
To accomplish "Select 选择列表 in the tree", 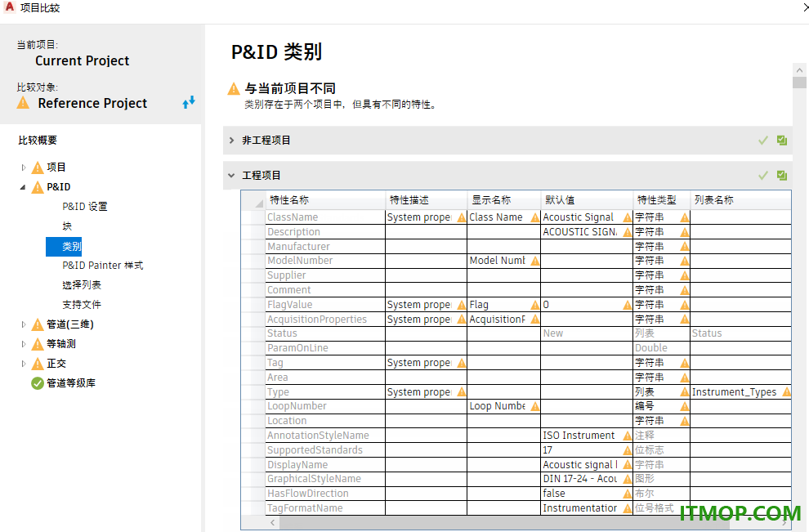I will tap(82, 285).
